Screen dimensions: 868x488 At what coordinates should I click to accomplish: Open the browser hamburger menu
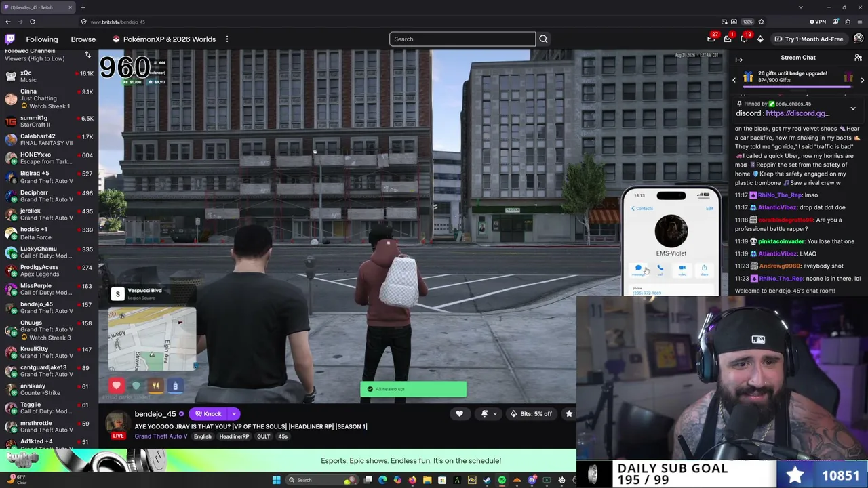[860, 22]
